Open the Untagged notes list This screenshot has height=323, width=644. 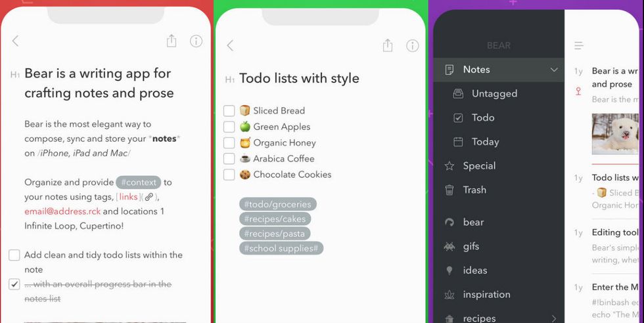(494, 93)
